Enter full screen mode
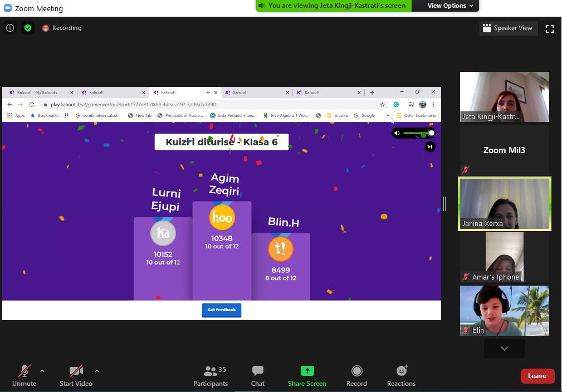The width and height of the screenshot is (562, 392). 549,29
